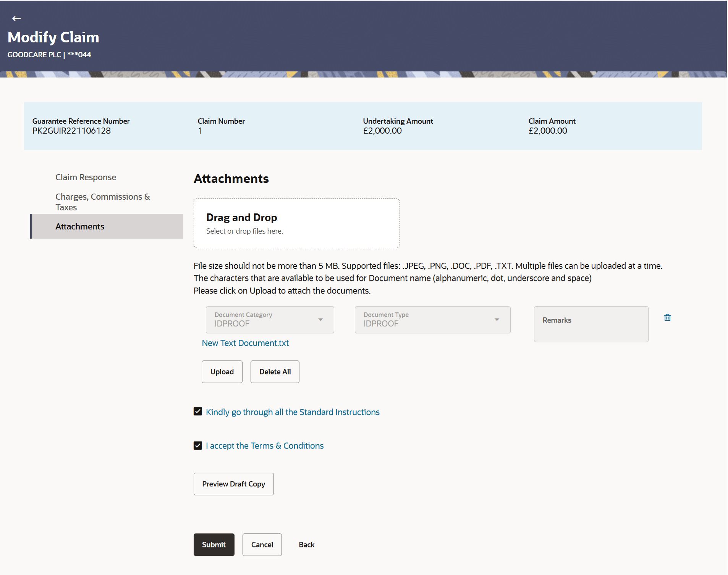Click Preview Draft Copy
Viewport: 728px width, 575px height.
pos(233,484)
